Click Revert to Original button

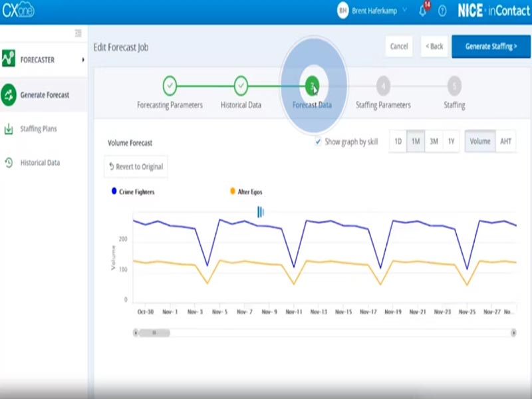pos(136,167)
